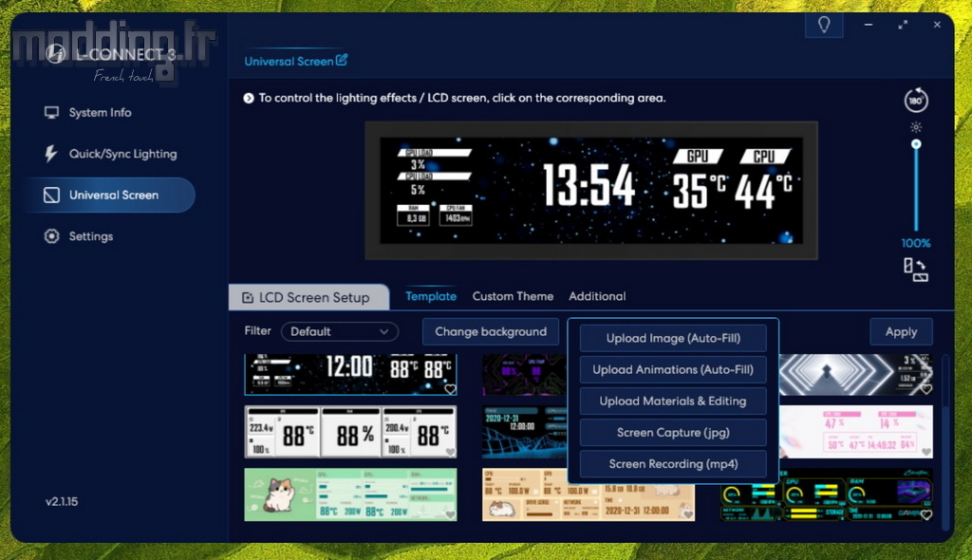
Task: Click the sun brightness icon above slider
Action: pos(916,126)
